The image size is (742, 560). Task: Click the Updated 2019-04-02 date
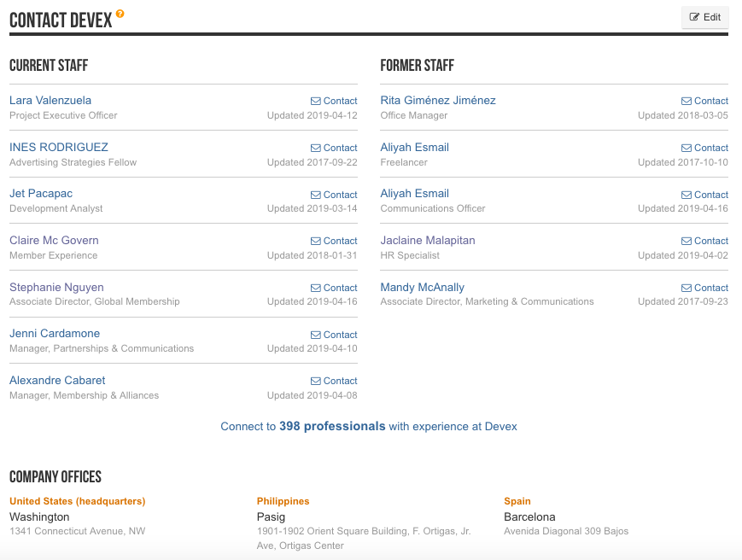(x=683, y=255)
